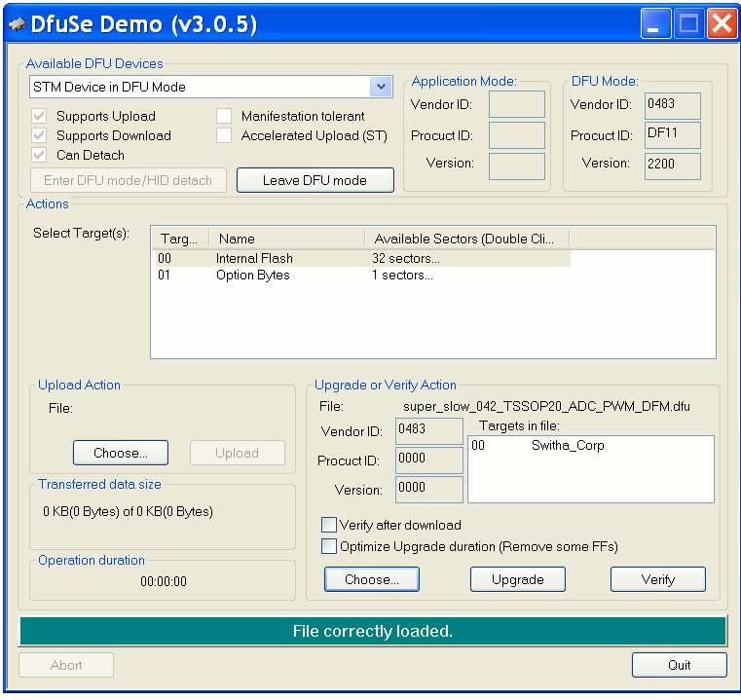Image resolution: width=741 pixels, height=700 pixels.
Task: Click Application Mode Procuct ID field
Action: [x=516, y=135]
